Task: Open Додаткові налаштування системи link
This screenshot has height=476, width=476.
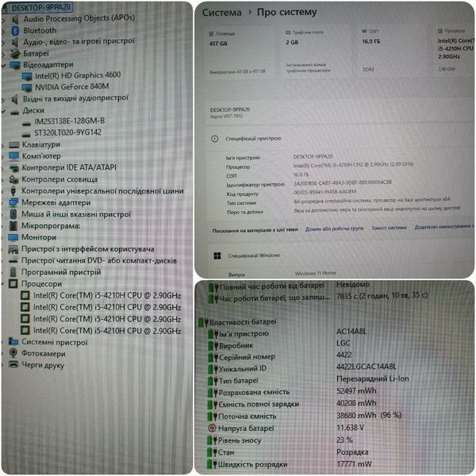Action: coord(444,226)
